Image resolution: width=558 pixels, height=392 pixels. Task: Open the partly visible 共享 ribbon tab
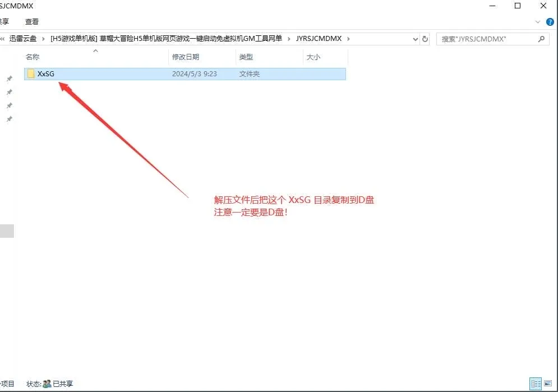(4, 22)
